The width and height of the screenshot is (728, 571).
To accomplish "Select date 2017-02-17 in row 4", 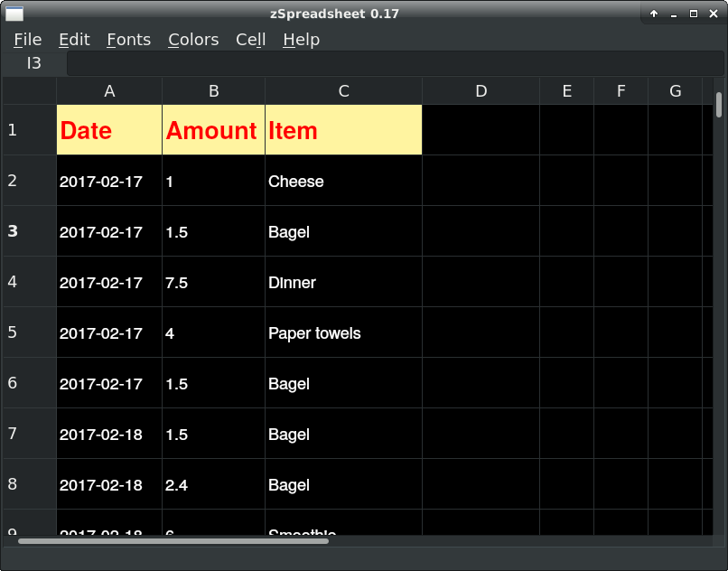I will point(109,282).
